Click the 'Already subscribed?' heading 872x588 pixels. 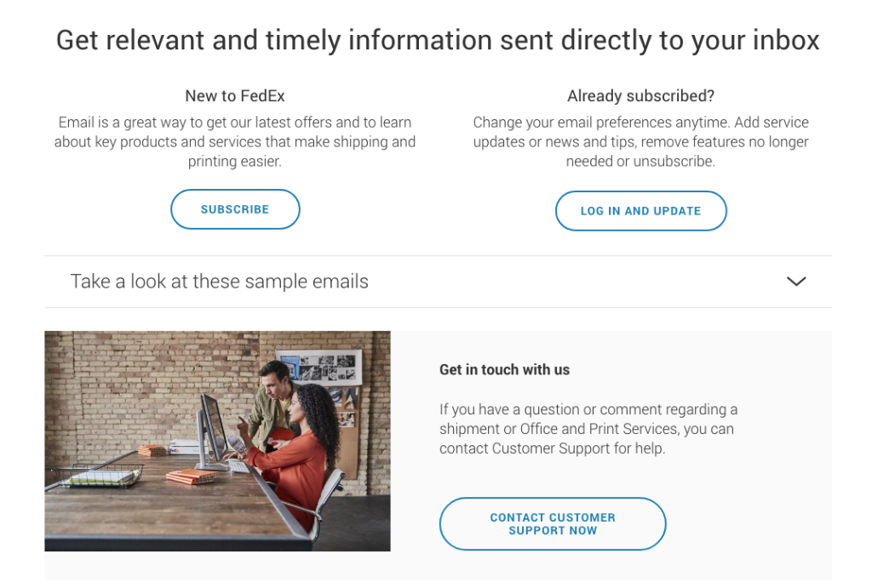coord(640,95)
